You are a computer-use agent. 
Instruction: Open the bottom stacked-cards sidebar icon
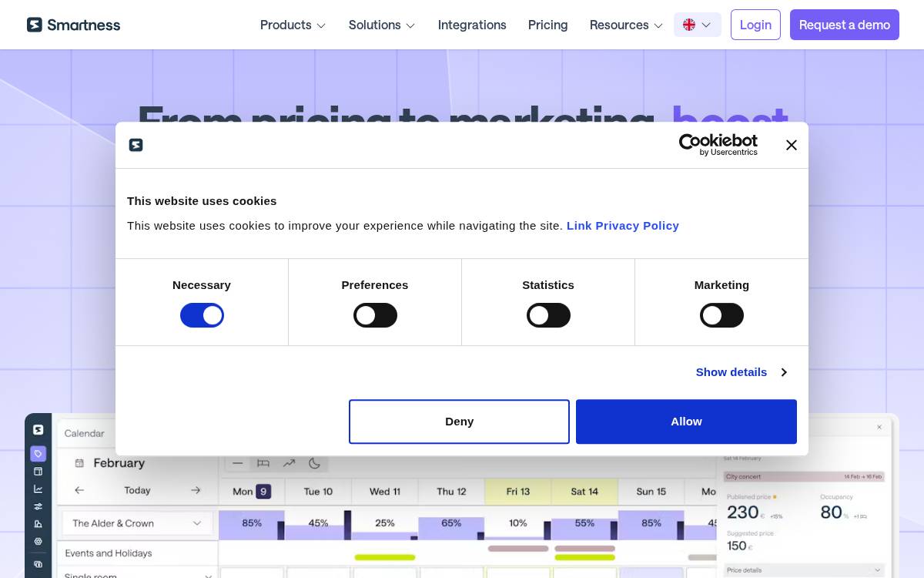[38, 564]
